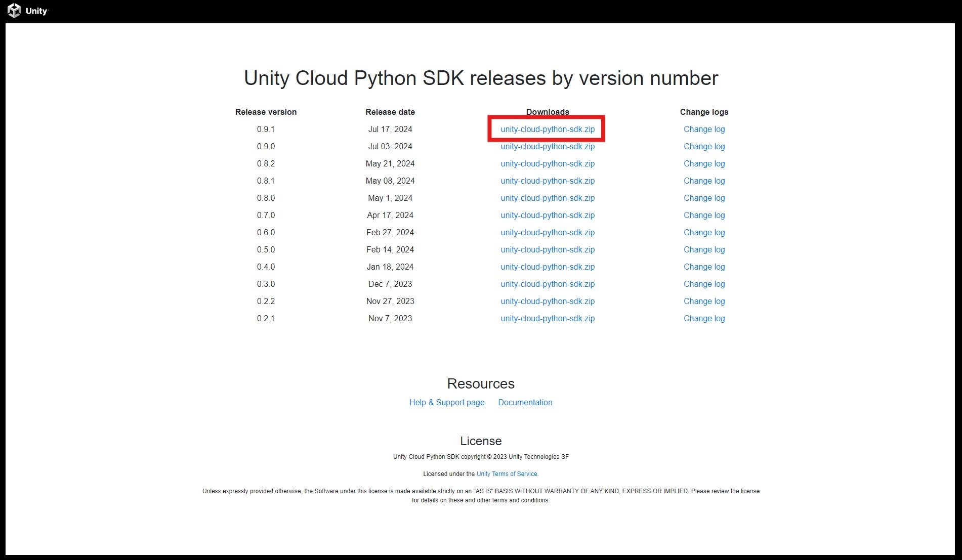This screenshot has height=560, width=962.
Task: Select the date Feb 14, 2024
Action: tap(390, 249)
